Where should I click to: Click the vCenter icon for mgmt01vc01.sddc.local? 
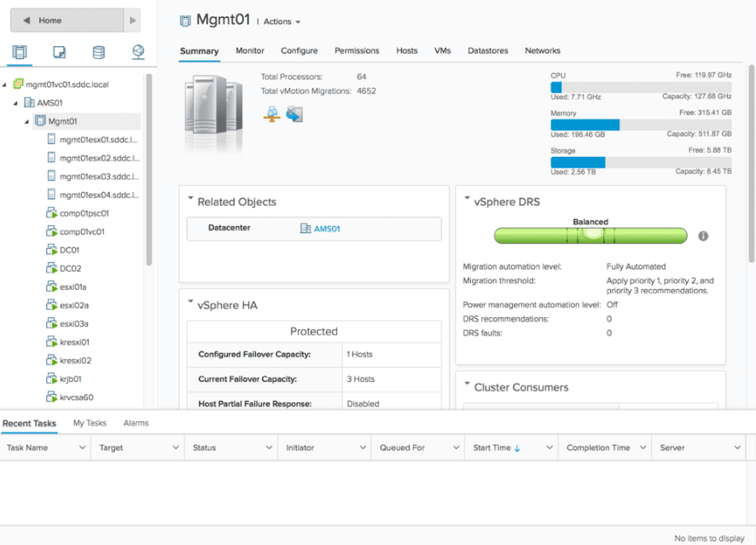[18, 84]
